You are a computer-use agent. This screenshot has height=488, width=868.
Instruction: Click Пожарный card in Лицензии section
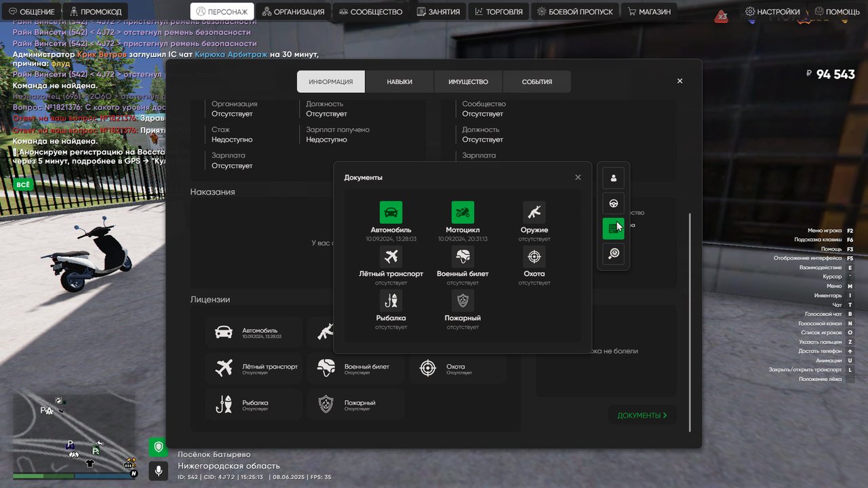(x=355, y=405)
